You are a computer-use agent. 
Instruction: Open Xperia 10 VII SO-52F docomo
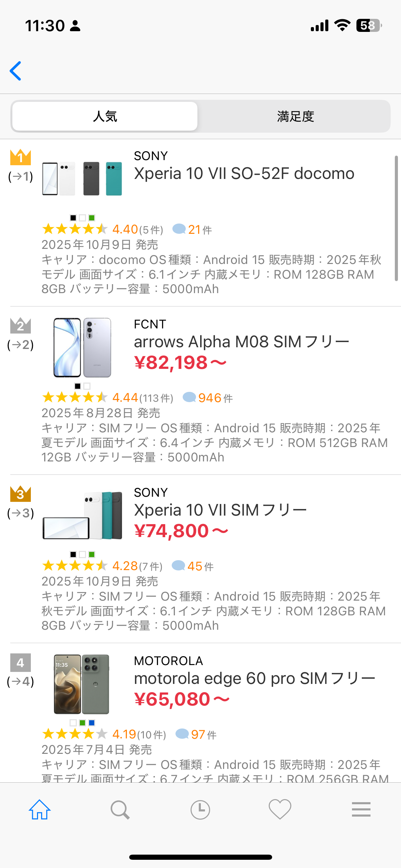click(244, 173)
